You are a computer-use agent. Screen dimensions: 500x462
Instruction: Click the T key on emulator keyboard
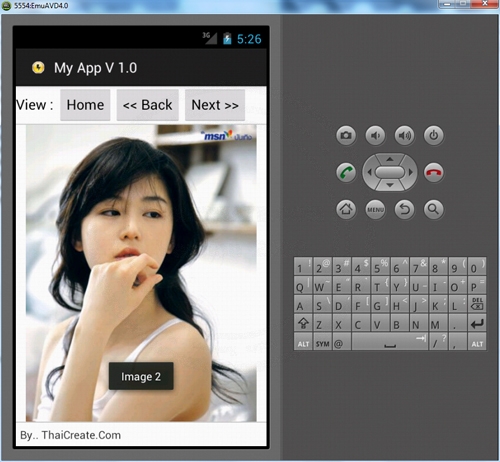pyautogui.click(x=380, y=285)
